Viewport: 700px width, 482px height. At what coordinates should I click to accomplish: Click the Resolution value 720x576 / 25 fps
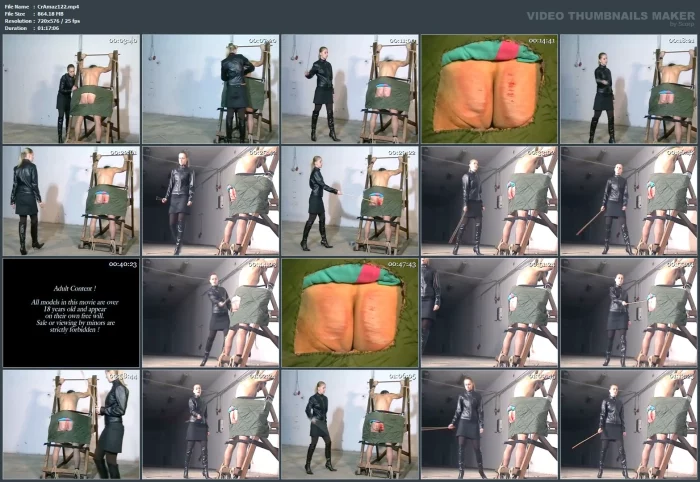59,20
